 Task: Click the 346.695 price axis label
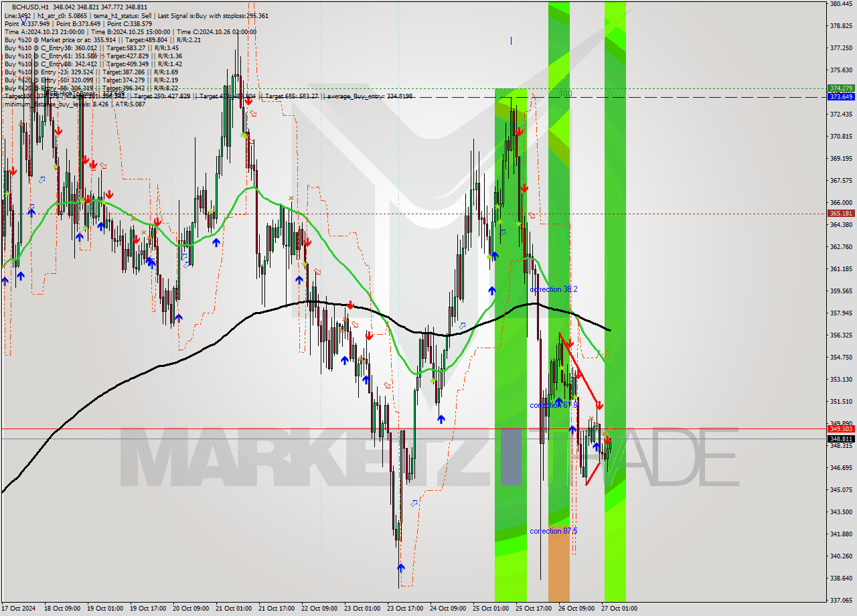(841, 468)
